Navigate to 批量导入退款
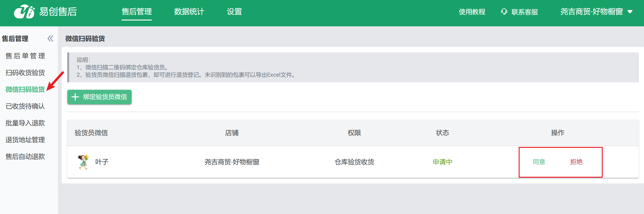The height and width of the screenshot is (214, 644). [25, 123]
